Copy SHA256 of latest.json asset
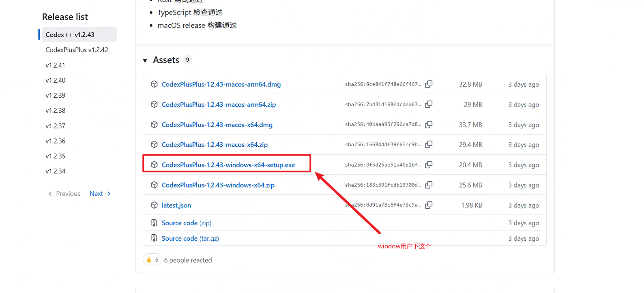This screenshot has height=293, width=644. (429, 205)
